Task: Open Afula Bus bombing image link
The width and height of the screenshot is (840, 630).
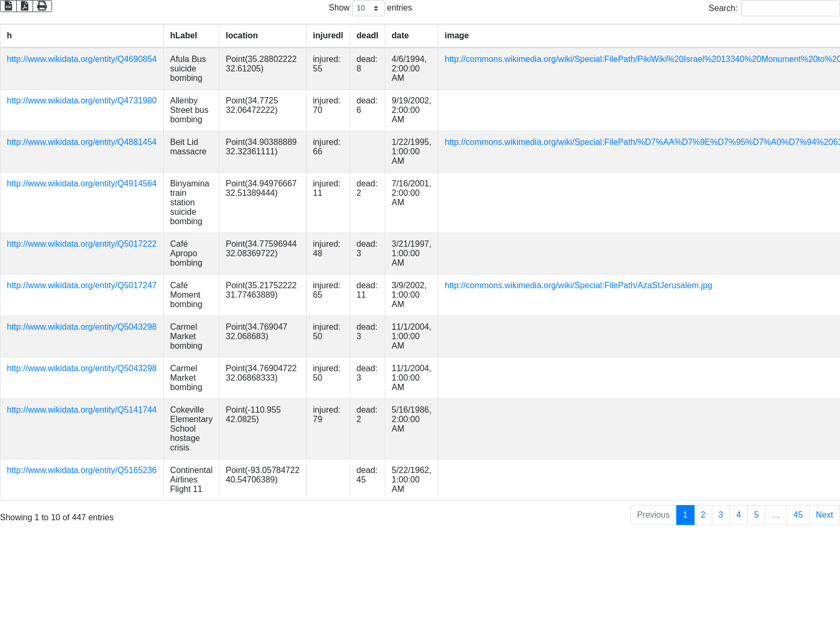Action: [640, 59]
